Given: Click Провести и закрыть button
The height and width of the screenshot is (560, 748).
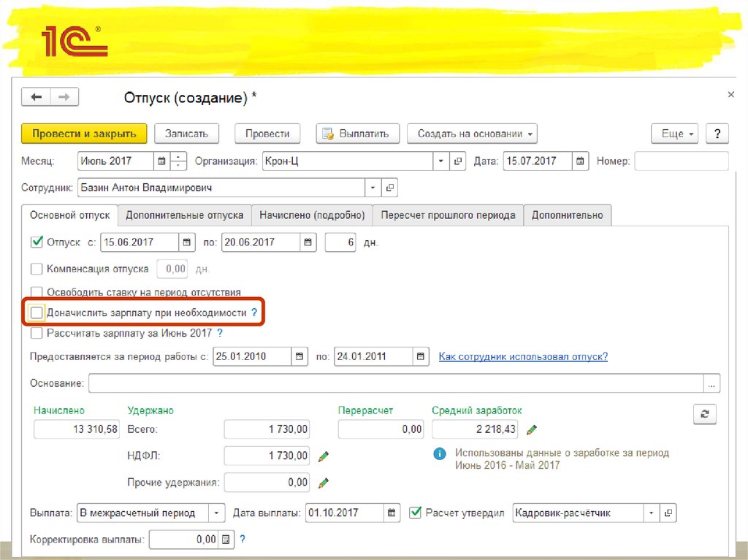Looking at the screenshot, I should (84, 134).
